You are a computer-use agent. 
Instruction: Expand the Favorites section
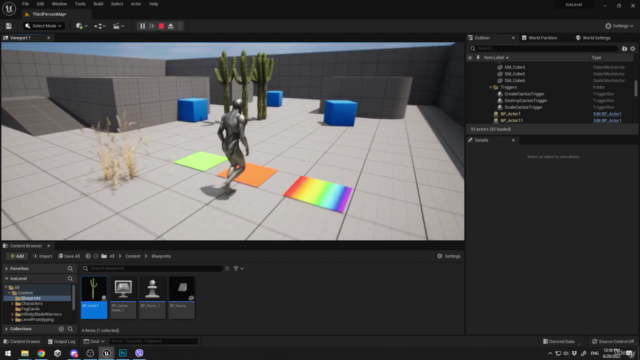coord(7,269)
